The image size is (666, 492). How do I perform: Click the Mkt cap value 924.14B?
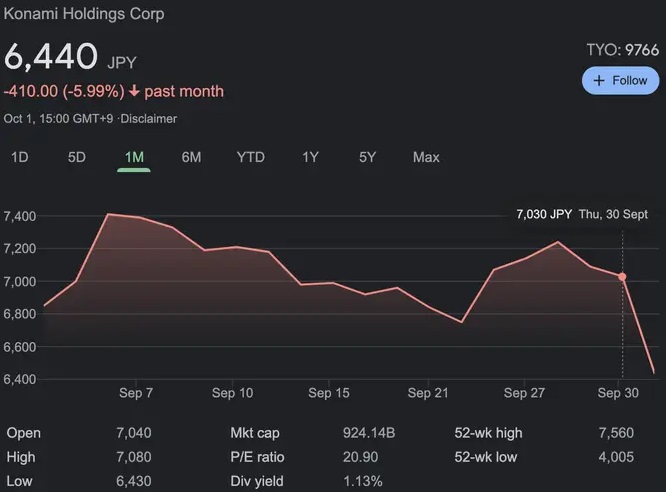pyautogui.click(x=369, y=433)
